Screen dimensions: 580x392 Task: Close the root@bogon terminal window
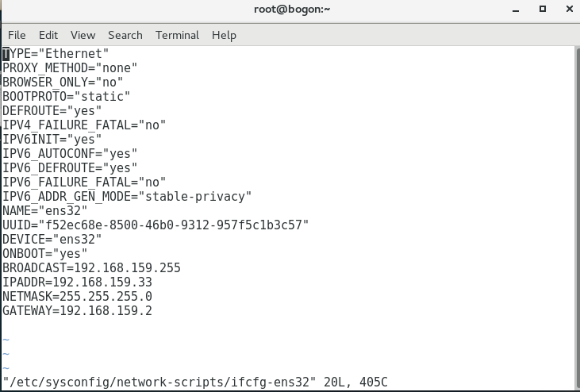(570, 9)
